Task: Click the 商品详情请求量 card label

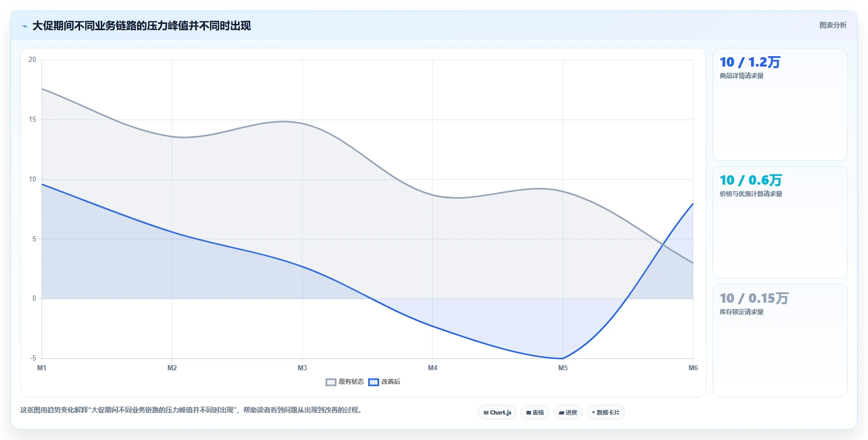Action: pos(742,76)
